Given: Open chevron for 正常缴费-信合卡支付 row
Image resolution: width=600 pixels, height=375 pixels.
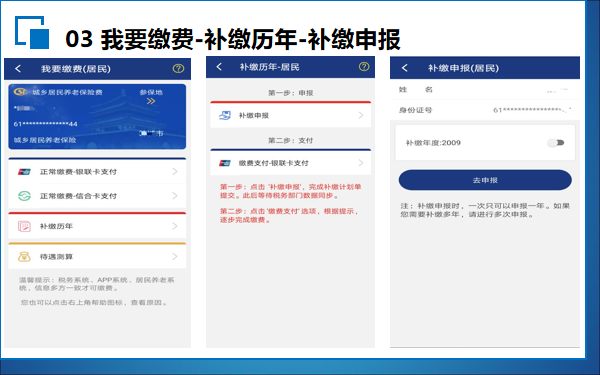Looking at the screenshot, I should pos(175,196).
